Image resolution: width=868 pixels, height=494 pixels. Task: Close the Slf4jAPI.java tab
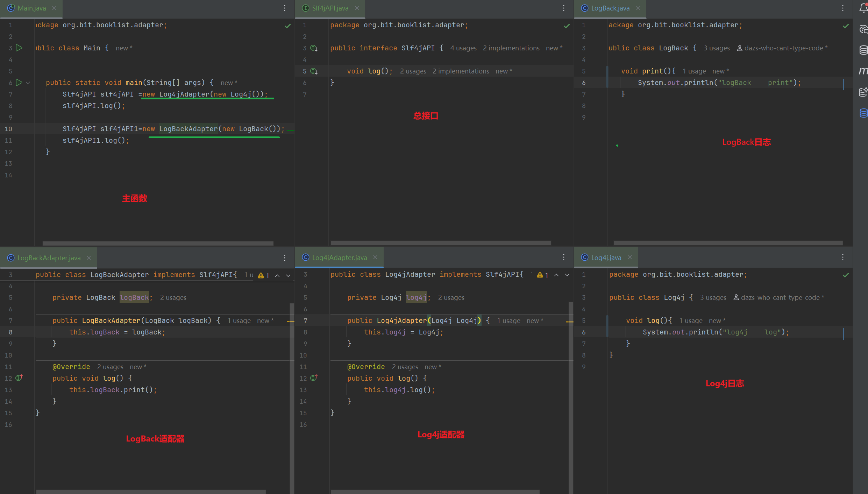tap(357, 8)
